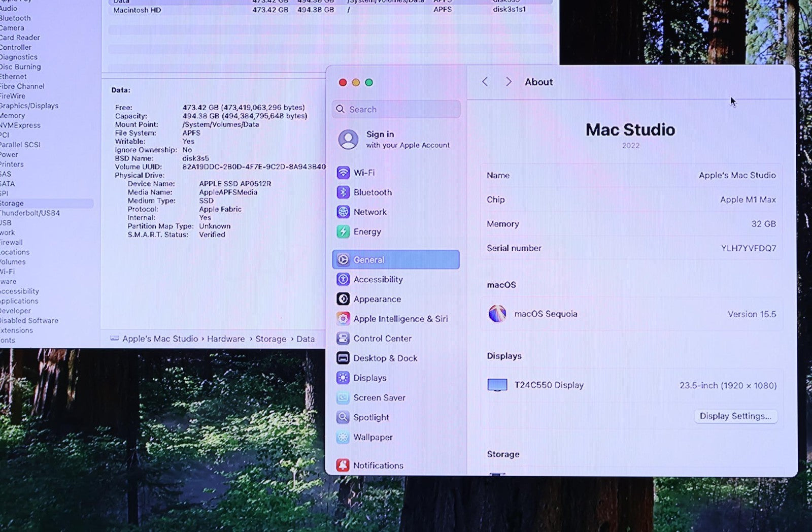Select the Appearance icon
Screen dimensions: 812x532
coord(343,299)
